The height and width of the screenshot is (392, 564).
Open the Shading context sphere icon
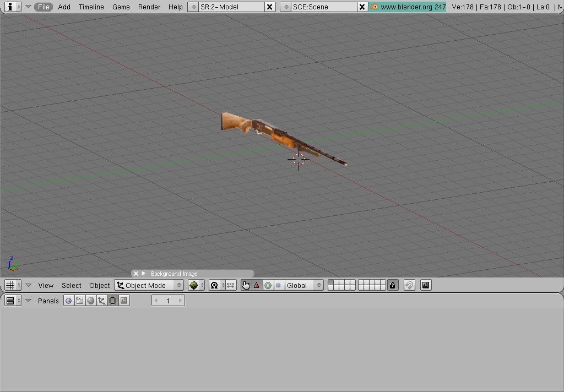91,301
